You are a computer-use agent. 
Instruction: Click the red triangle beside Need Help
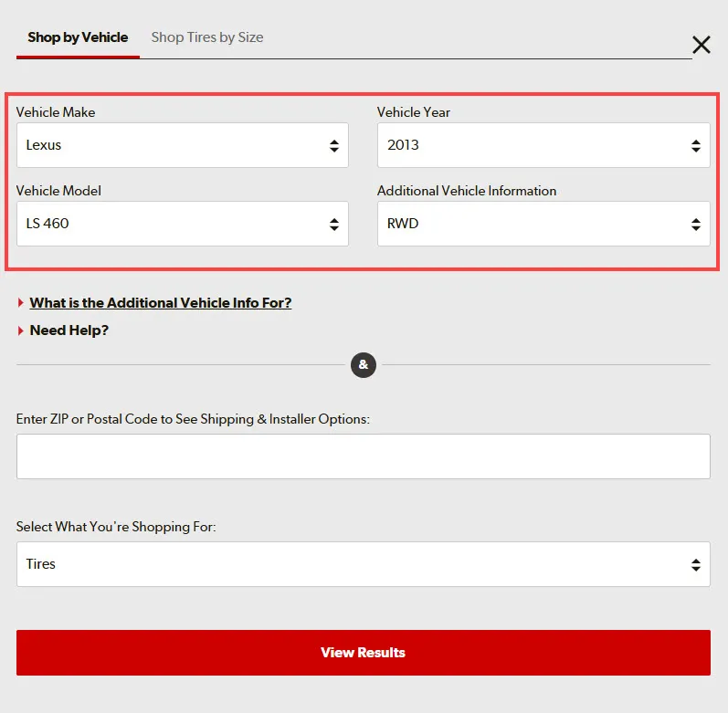pos(20,330)
